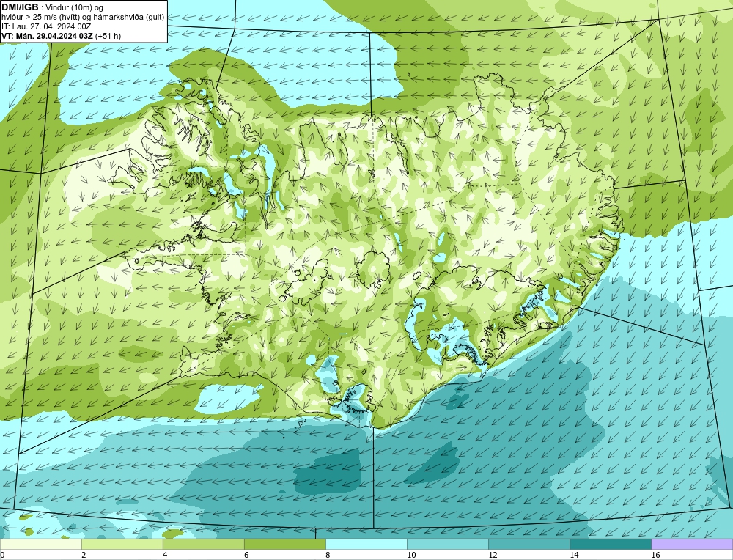Click the purple above-16 m/s legend swatch

click(x=691, y=544)
